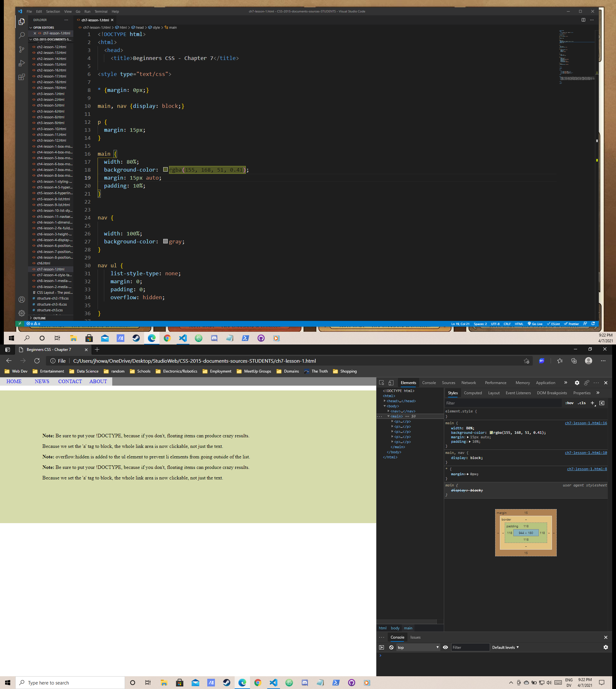Click the CONTACT link in page navbar

click(70, 381)
